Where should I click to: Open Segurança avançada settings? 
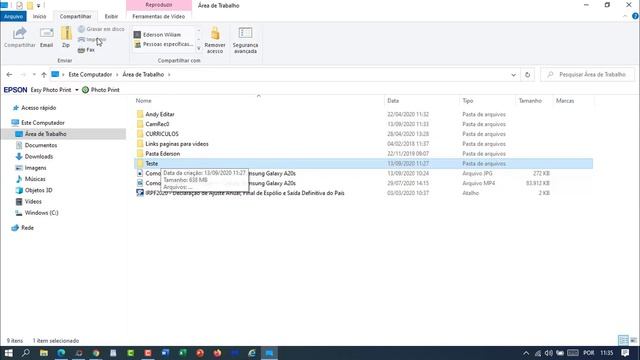(245, 40)
